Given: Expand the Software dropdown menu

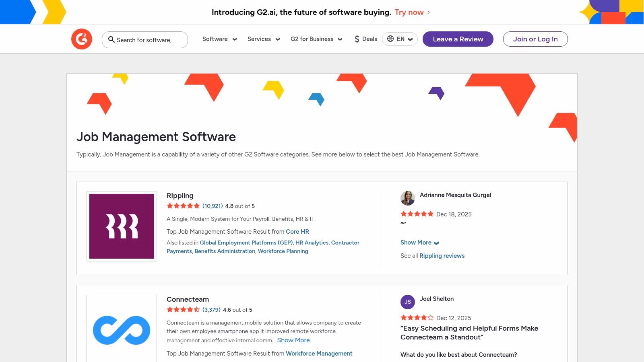Looking at the screenshot, I should point(219,39).
